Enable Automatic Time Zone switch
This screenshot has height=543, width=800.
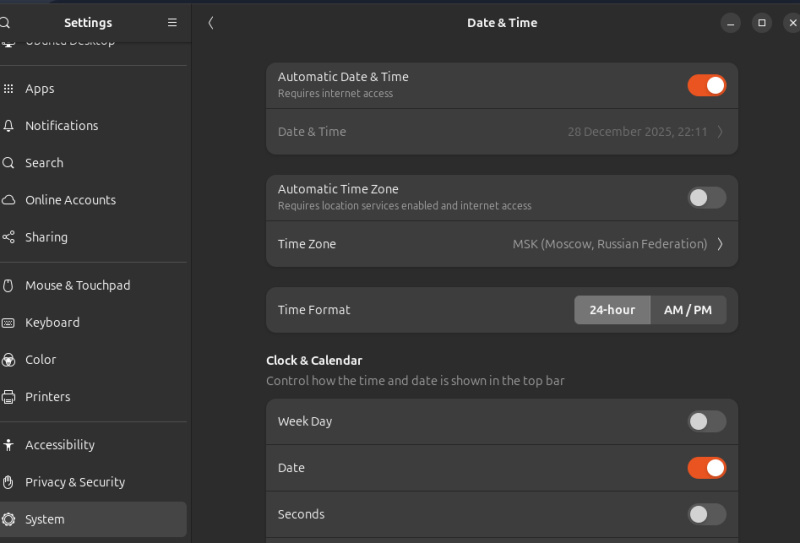coord(706,198)
